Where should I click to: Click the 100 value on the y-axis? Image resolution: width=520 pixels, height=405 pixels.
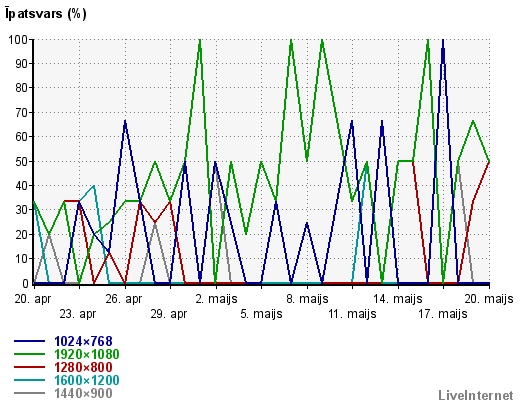pos(18,40)
